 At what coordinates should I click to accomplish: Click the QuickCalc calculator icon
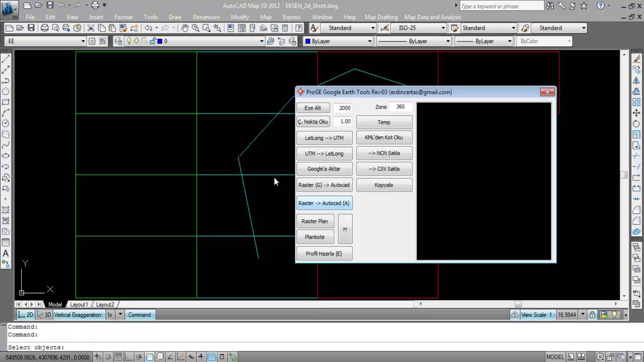coord(285,28)
